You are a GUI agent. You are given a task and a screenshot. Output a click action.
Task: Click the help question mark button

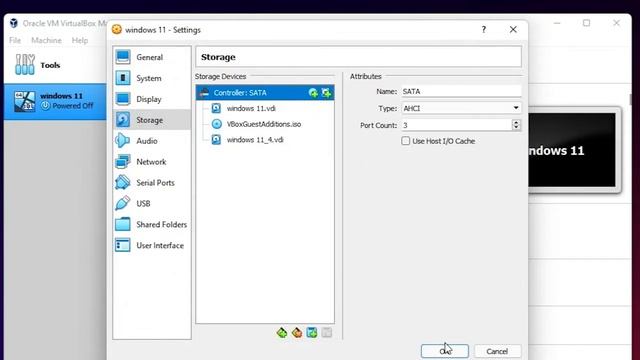point(484,29)
